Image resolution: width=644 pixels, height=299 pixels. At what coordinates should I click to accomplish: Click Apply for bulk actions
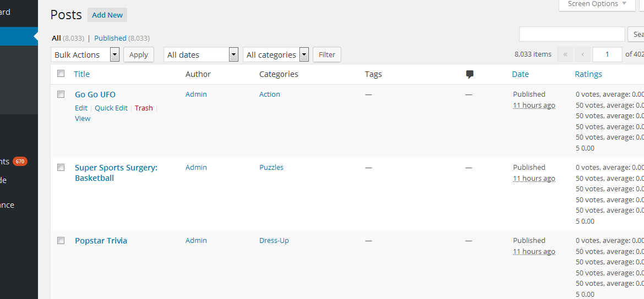pyautogui.click(x=139, y=54)
